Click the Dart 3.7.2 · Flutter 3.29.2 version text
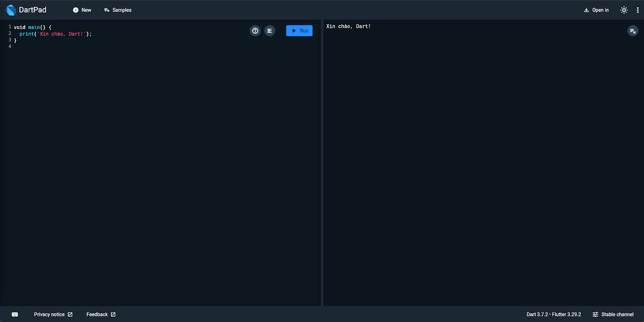The image size is (644, 322). tap(554, 314)
